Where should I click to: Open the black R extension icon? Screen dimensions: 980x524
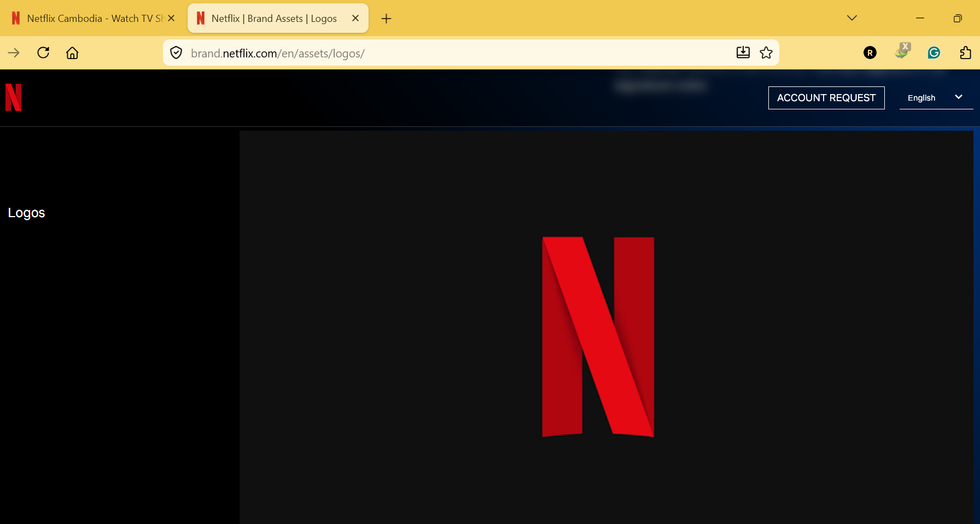point(870,53)
